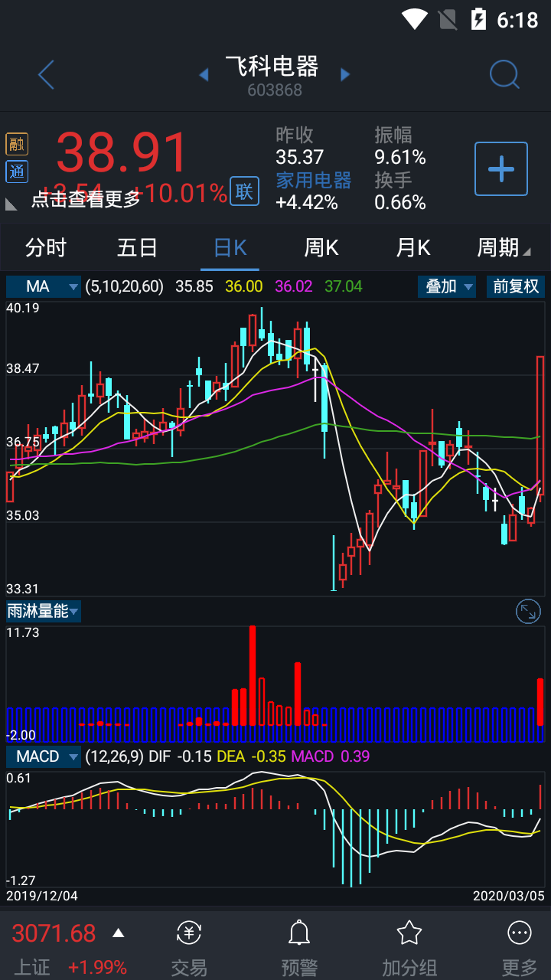Viewport: 551px width, 980px height.
Task: Tap the latest tall red candlestick
Action: coord(540,427)
